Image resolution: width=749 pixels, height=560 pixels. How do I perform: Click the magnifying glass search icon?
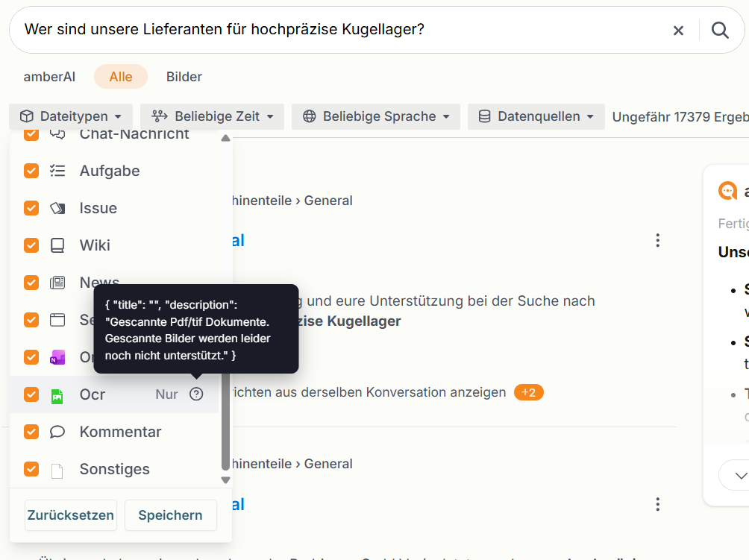coord(720,31)
